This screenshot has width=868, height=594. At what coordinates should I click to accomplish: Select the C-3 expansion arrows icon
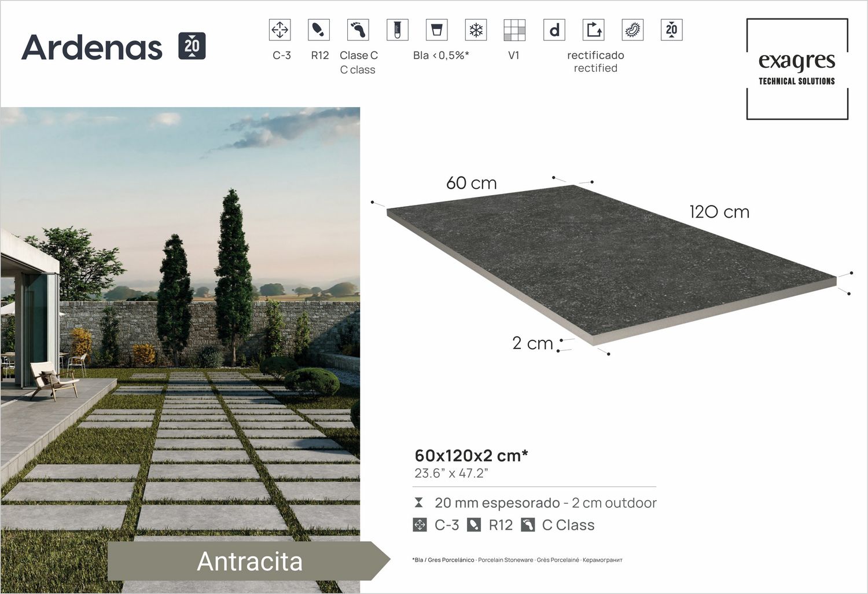click(x=280, y=29)
